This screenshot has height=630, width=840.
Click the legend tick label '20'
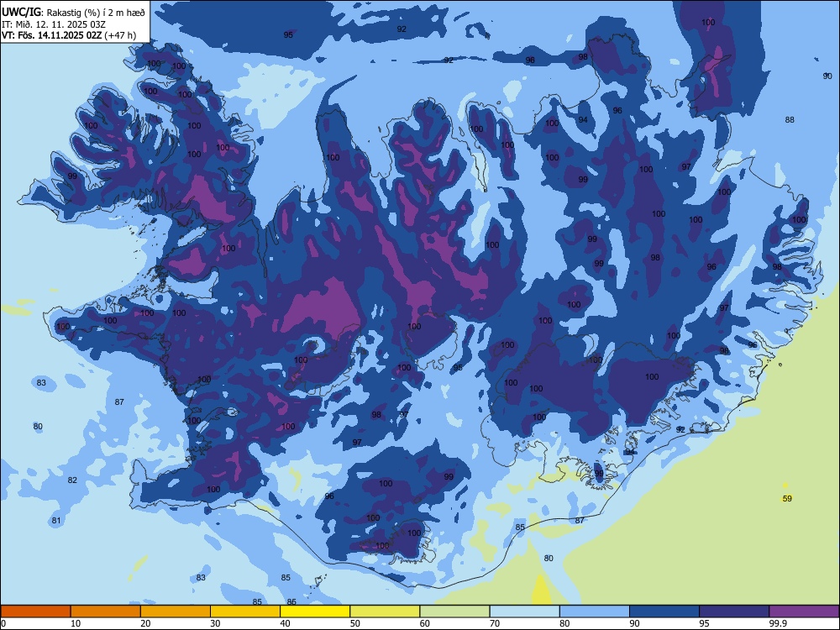click(x=145, y=623)
